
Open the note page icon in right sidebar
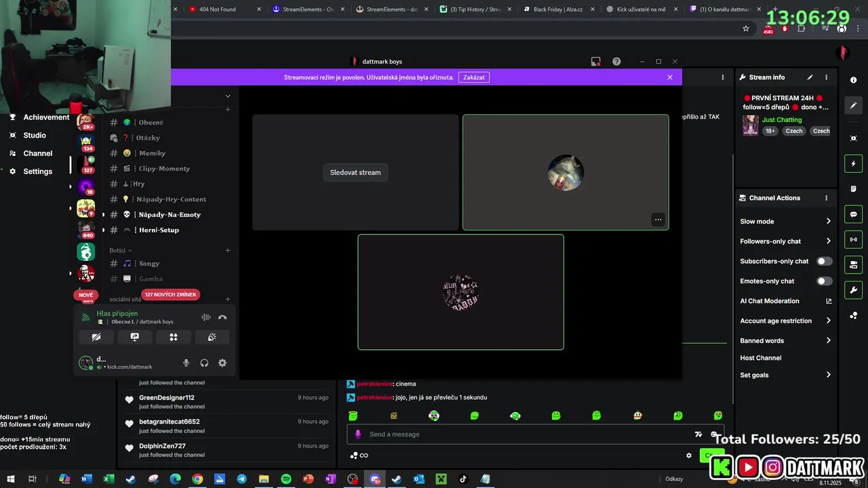[x=853, y=188]
